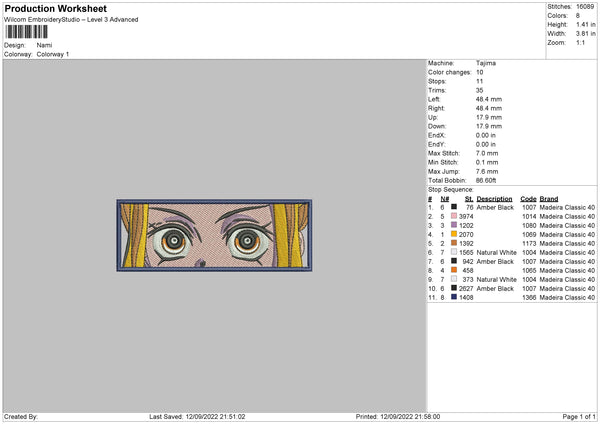600x424 pixels.
Task: Click the St. column header
Action: 469,199
